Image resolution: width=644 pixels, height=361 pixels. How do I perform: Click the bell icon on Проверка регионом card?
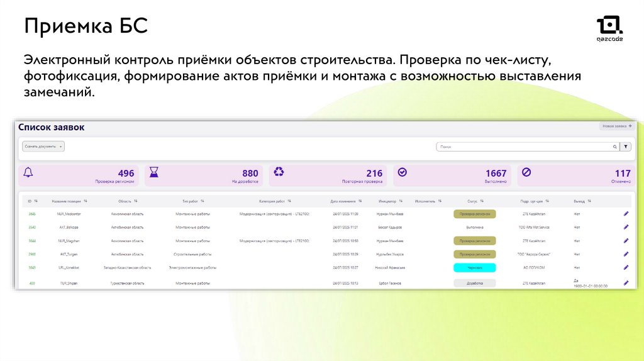(28, 172)
